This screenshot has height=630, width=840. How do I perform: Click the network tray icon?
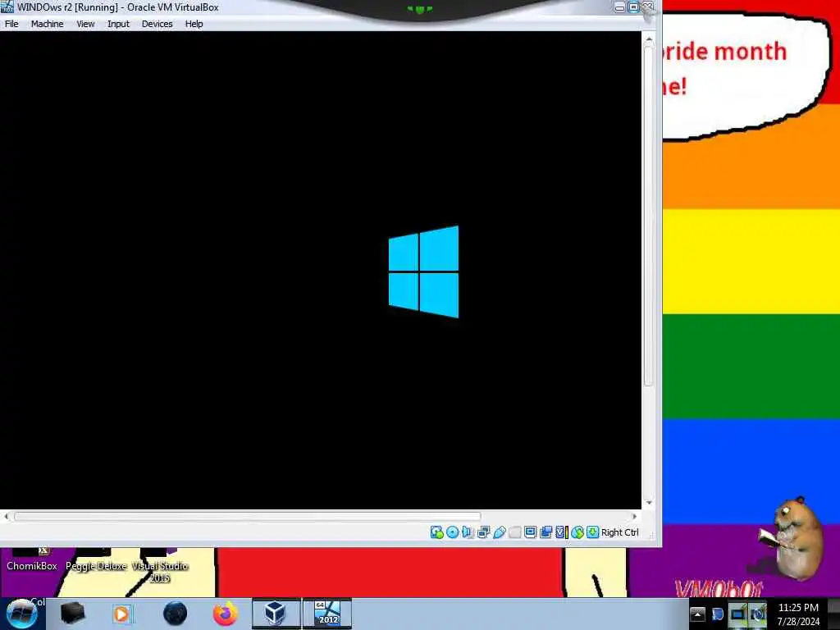tap(737, 614)
